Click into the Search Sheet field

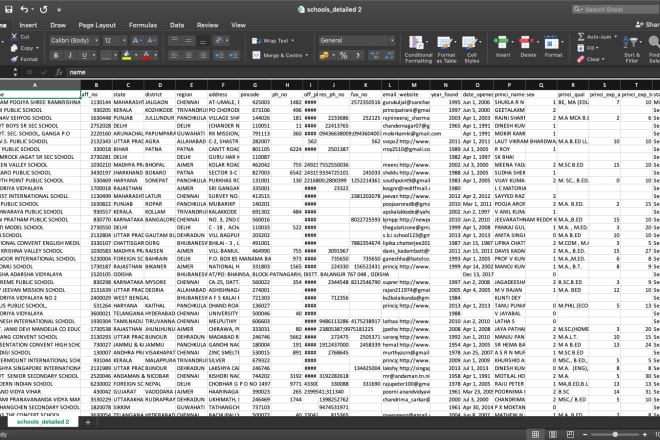click(616, 9)
